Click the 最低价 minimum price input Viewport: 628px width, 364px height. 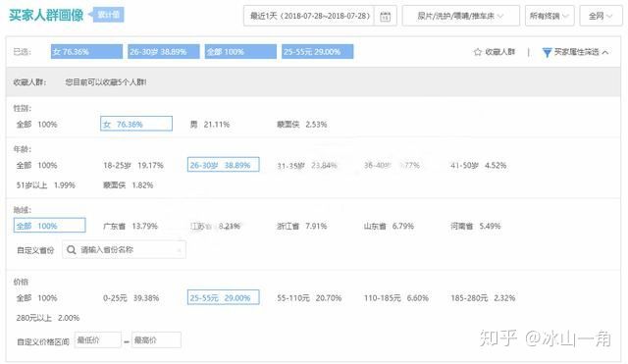click(x=98, y=340)
